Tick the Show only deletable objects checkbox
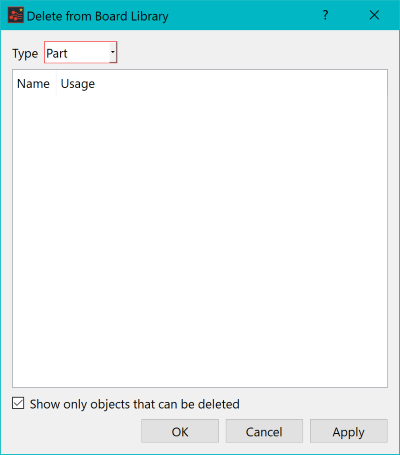The width and height of the screenshot is (400, 455). pyautogui.click(x=18, y=403)
